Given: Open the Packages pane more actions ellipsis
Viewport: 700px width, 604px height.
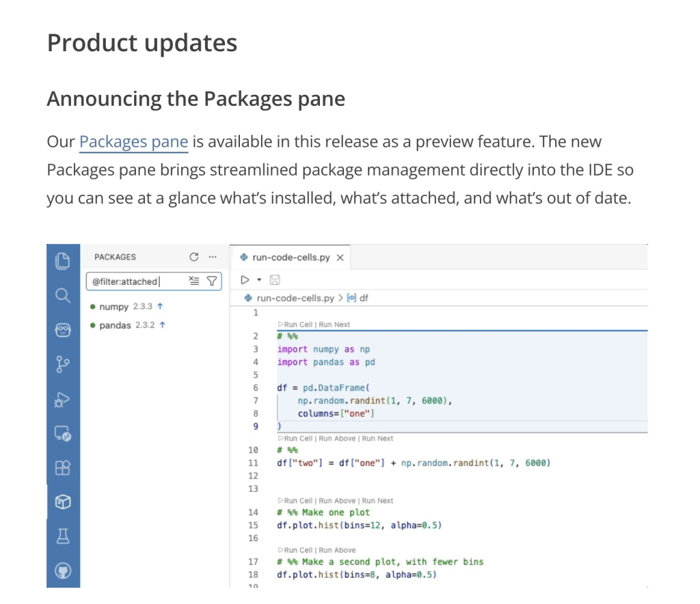Looking at the screenshot, I should point(213,257).
